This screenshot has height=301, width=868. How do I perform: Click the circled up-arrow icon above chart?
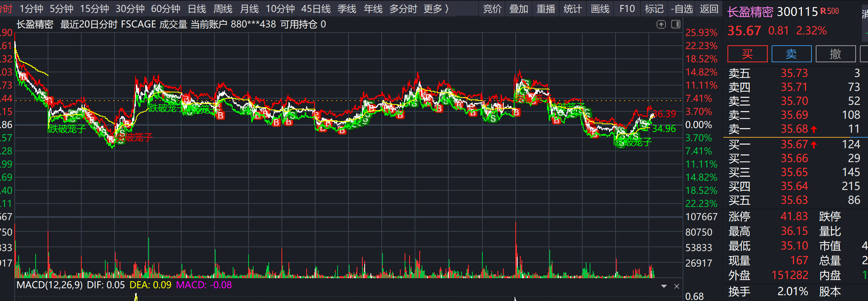pyautogui.click(x=661, y=24)
